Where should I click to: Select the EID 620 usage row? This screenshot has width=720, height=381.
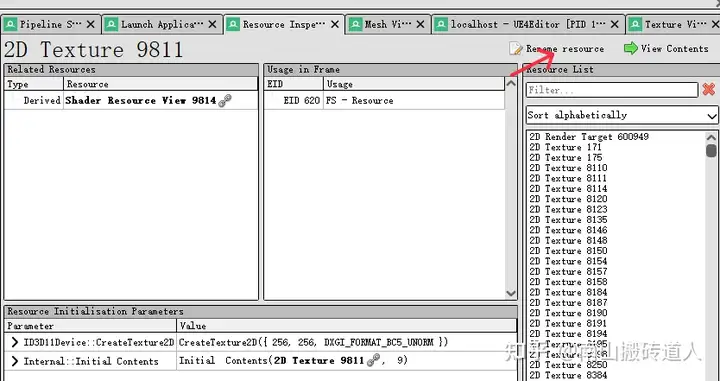click(x=384, y=101)
